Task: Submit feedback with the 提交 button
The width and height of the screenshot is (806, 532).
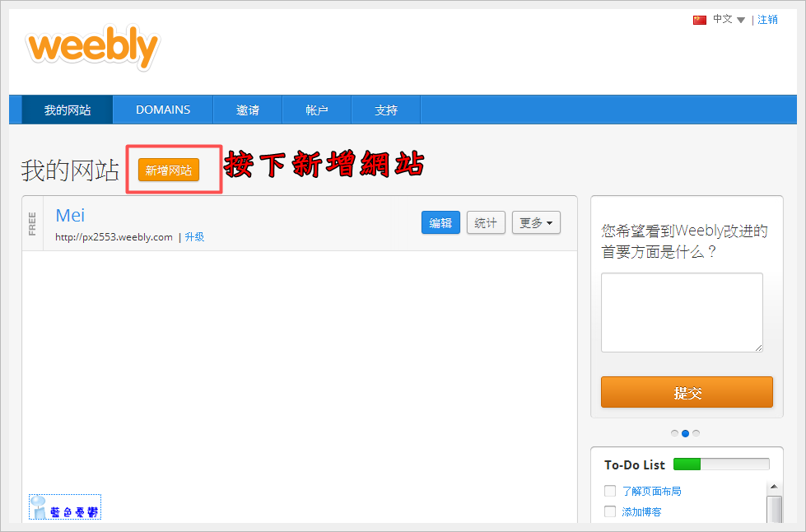Action: (687, 392)
